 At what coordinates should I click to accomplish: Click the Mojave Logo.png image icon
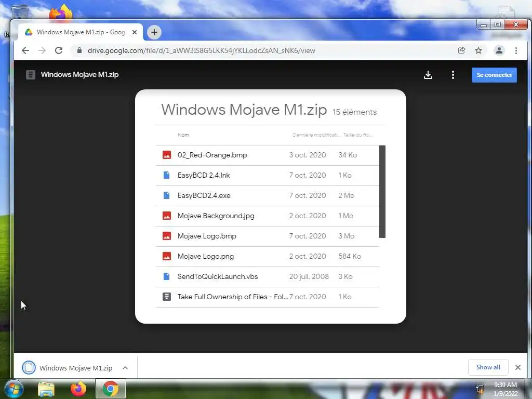[x=167, y=256]
